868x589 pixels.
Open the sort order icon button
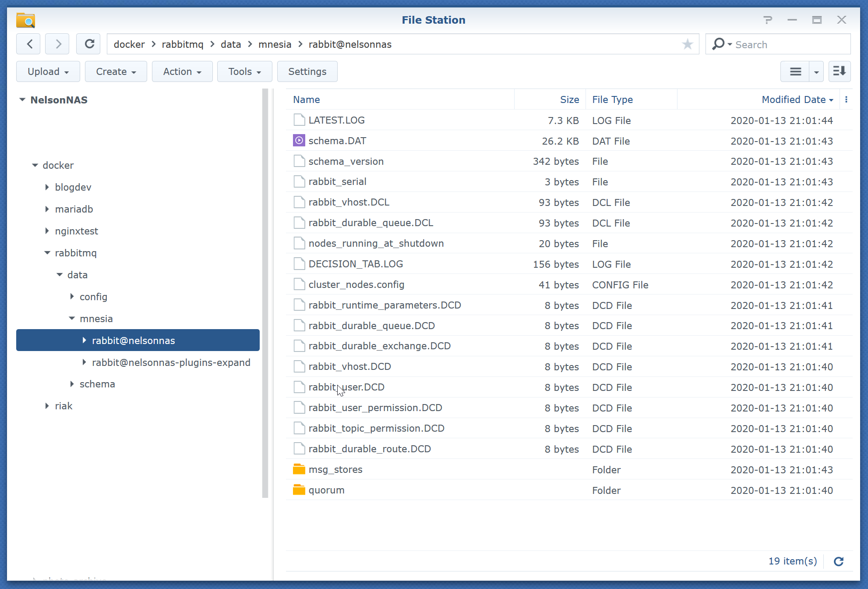tap(839, 71)
